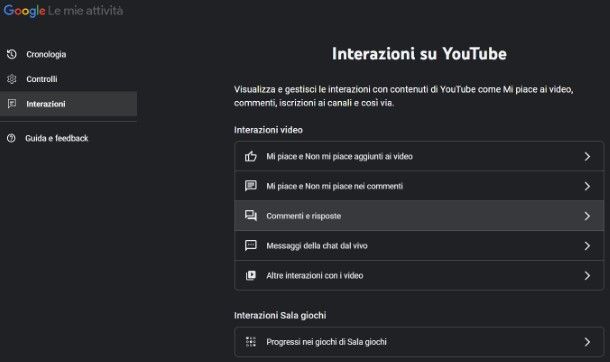Click the Interazioni Sala giochi section label

(280, 315)
